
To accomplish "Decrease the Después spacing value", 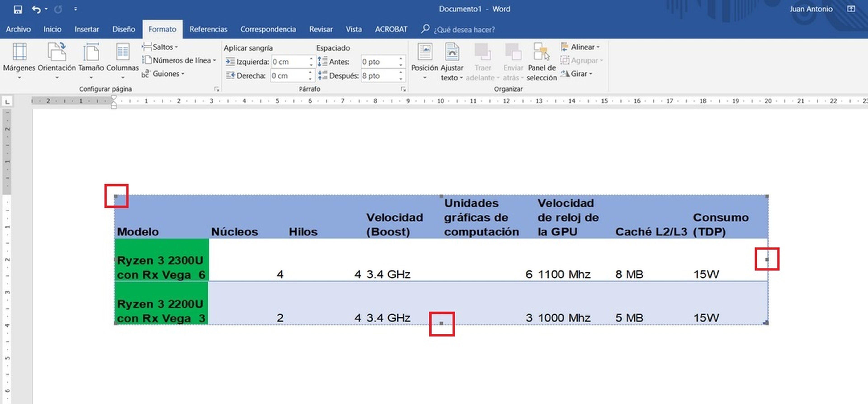I will coord(401,79).
